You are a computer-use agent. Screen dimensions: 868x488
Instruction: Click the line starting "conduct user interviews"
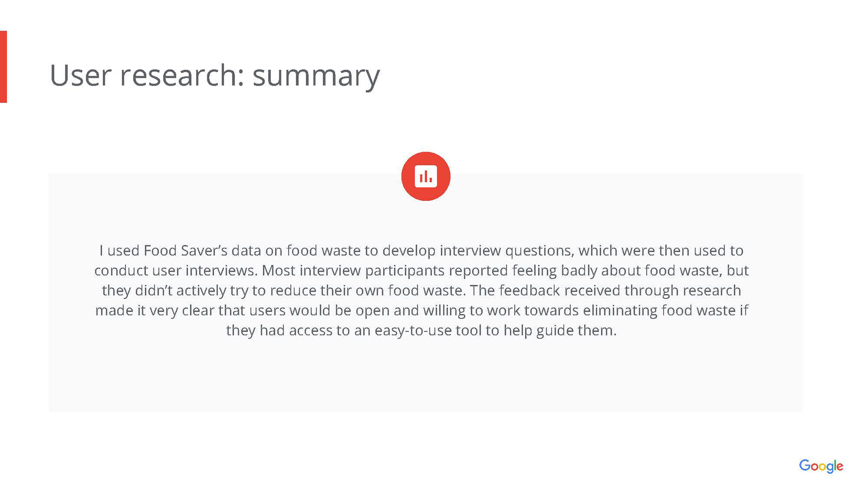(x=421, y=270)
